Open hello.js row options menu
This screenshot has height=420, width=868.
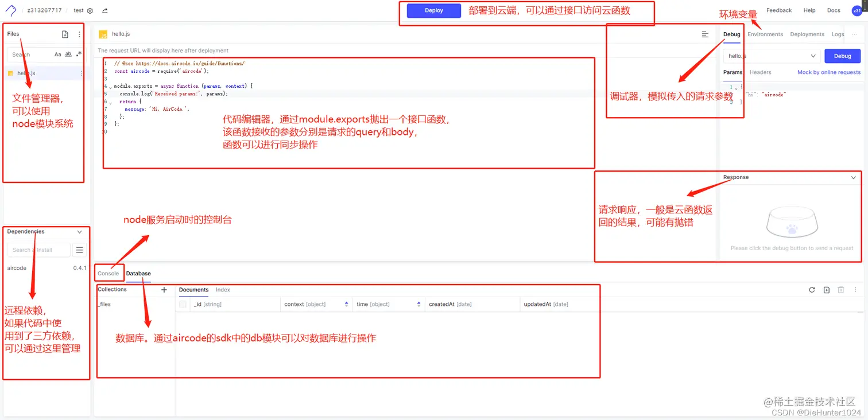click(x=81, y=73)
